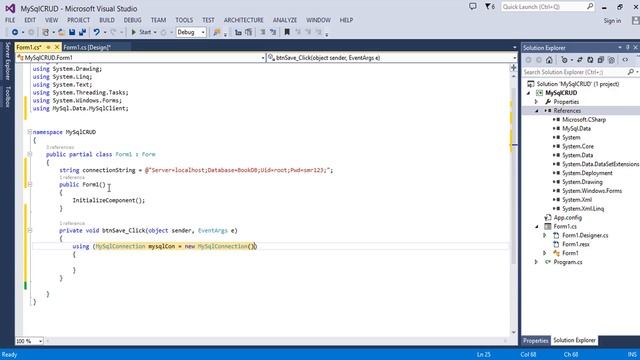Click the View Code icon in Solution Explorer
The height and width of the screenshot is (360, 640).
point(625,60)
